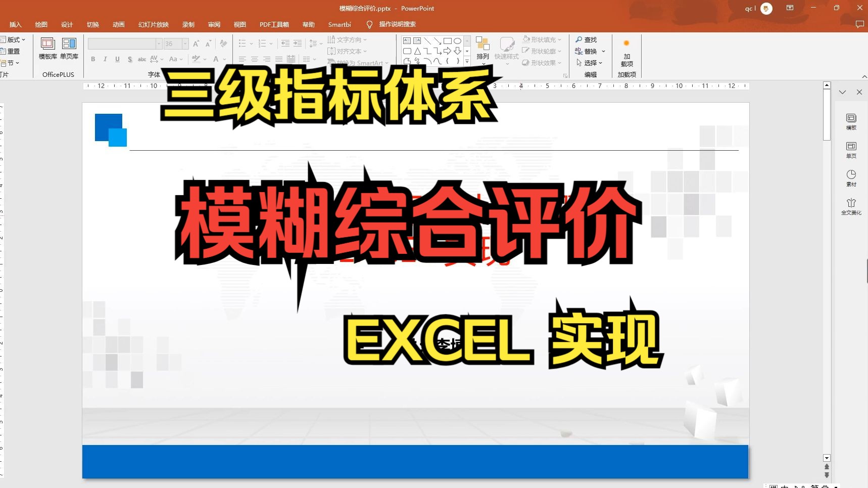This screenshot has height=488, width=868.
Task: Insert a text box shape
Action: [407, 40]
